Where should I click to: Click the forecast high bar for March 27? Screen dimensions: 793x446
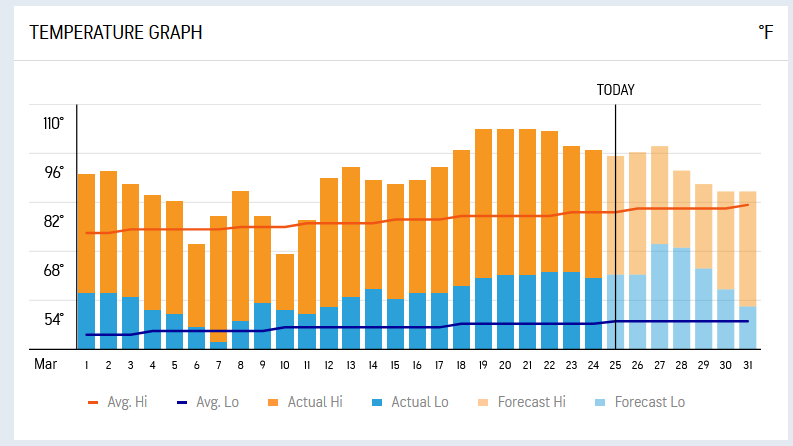(659, 195)
